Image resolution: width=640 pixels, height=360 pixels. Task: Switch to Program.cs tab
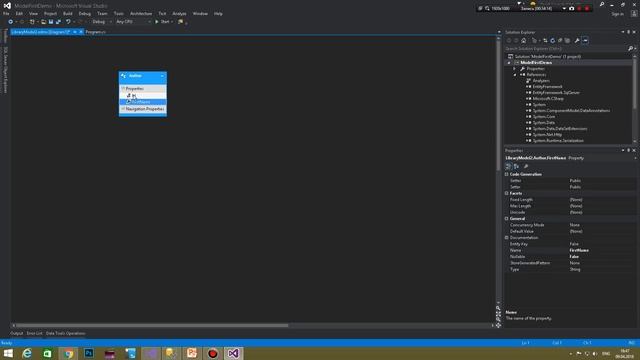[x=96, y=32]
